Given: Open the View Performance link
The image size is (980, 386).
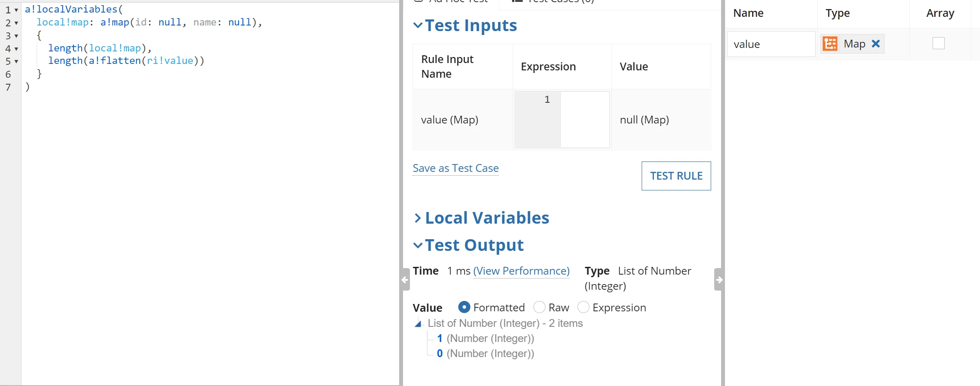Looking at the screenshot, I should click(x=521, y=271).
